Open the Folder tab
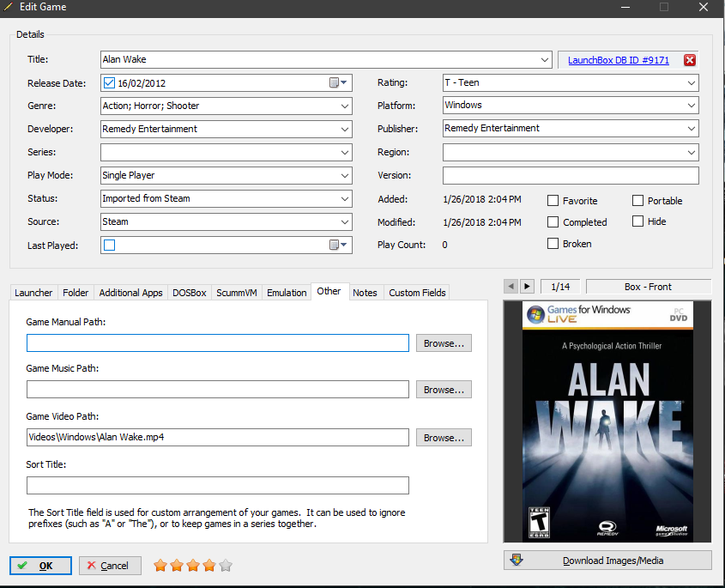 point(76,293)
